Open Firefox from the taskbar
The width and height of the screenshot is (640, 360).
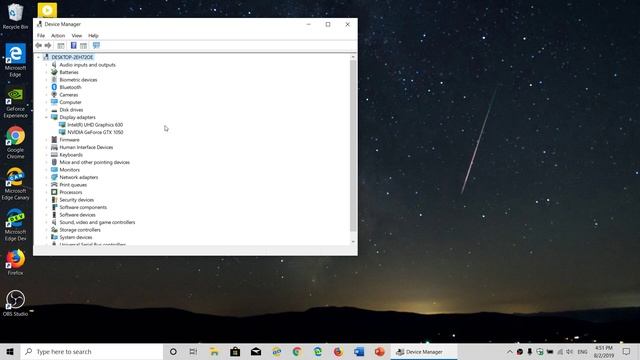point(338,351)
